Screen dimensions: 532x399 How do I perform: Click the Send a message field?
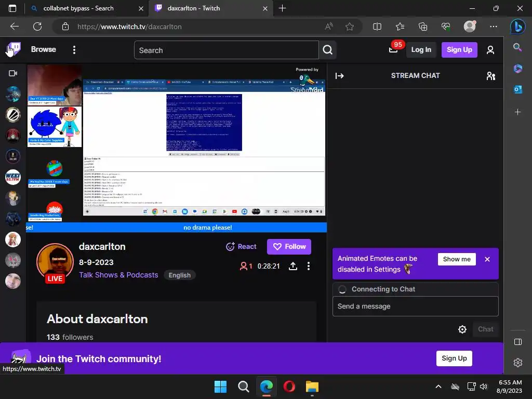coord(415,307)
